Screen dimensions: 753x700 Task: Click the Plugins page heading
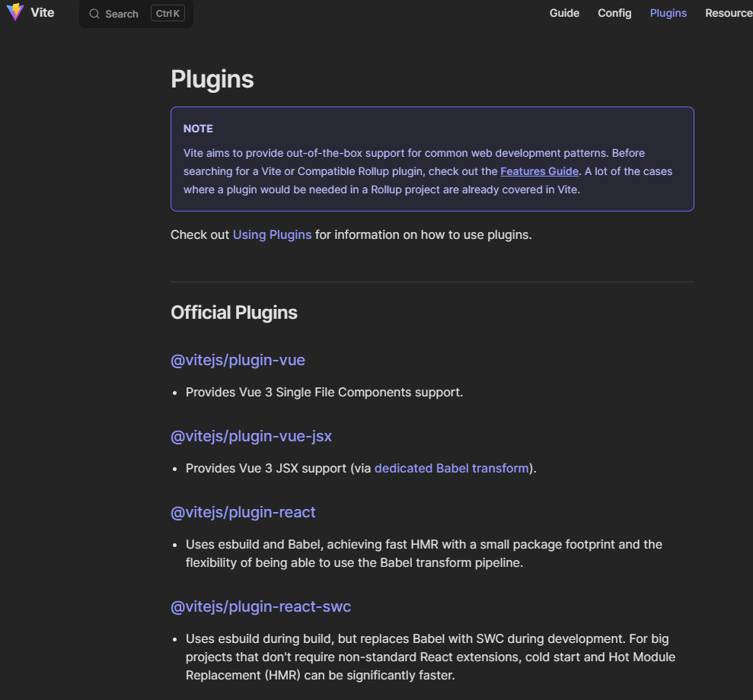[212, 79]
